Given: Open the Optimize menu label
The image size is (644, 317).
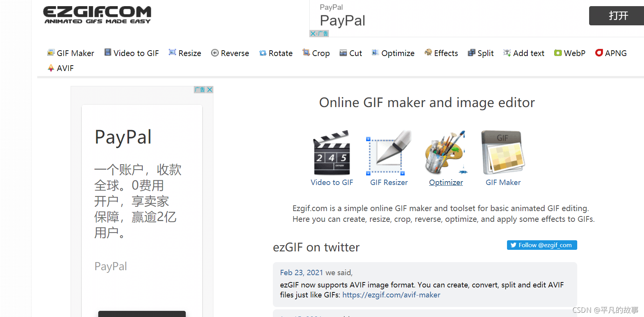Looking at the screenshot, I should (x=398, y=53).
